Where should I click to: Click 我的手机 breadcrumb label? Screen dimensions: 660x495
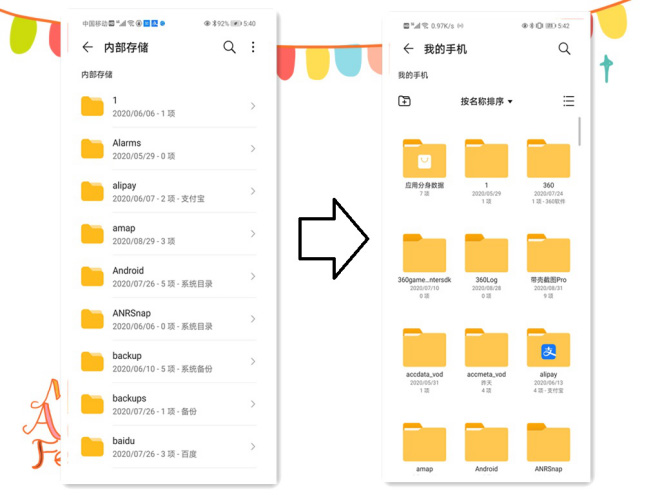412,75
